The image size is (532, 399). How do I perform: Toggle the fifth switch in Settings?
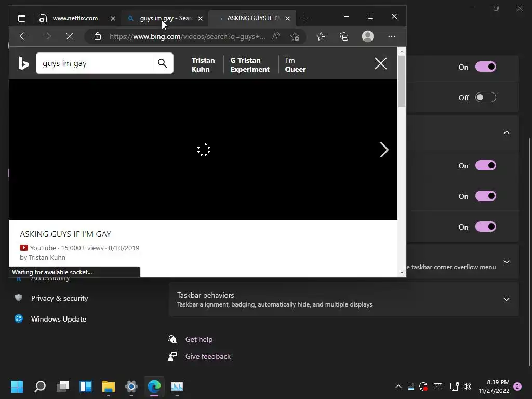pyautogui.click(x=486, y=227)
